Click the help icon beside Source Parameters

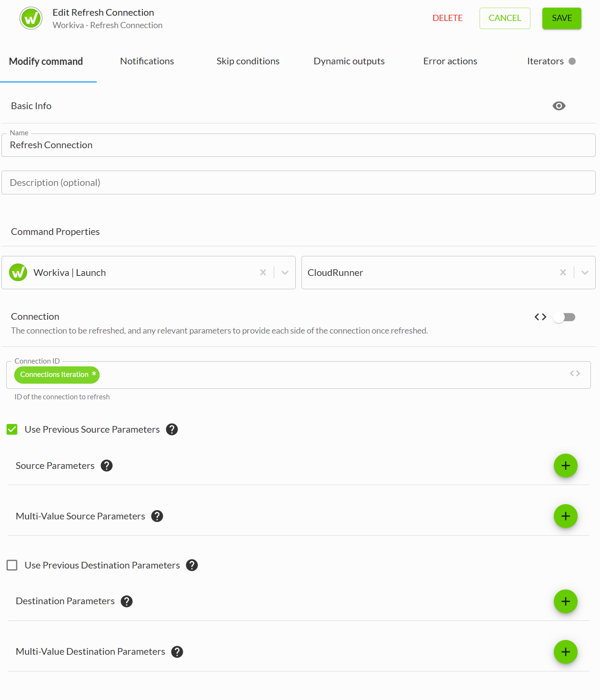[107, 466]
